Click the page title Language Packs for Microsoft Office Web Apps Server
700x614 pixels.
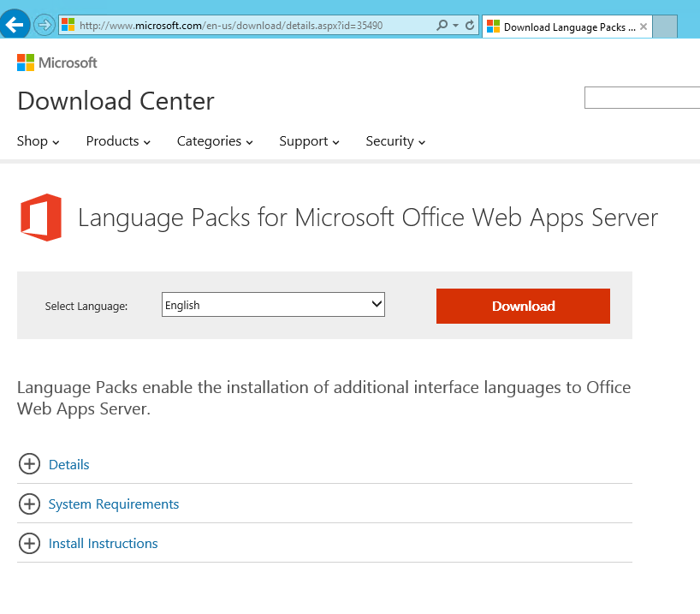[368, 218]
